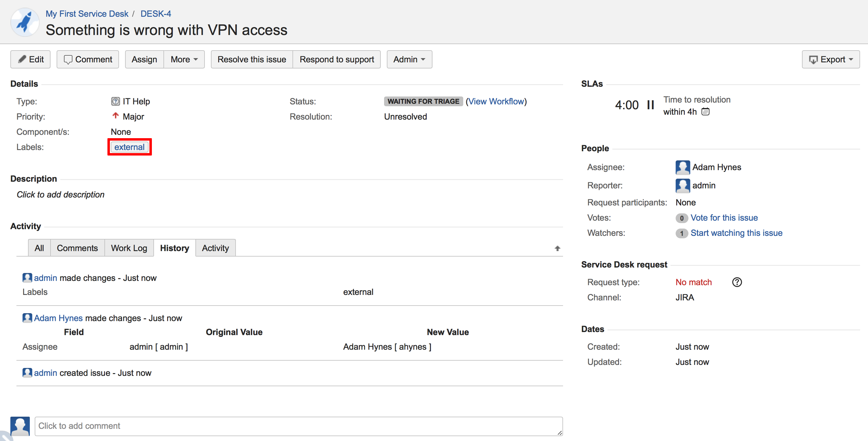The image size is (868, 441).
Task: Click admin avatar in created issue entry
Action: coord(27,373)
